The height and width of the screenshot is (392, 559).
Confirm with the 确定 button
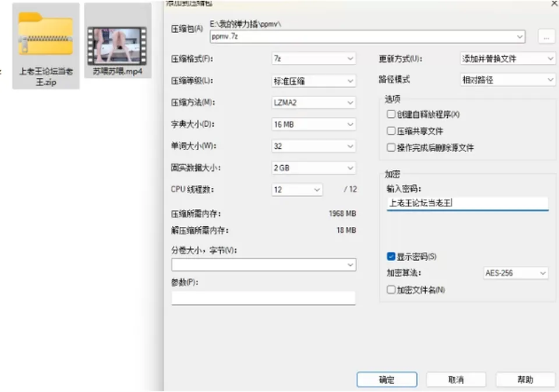point(387,380)
